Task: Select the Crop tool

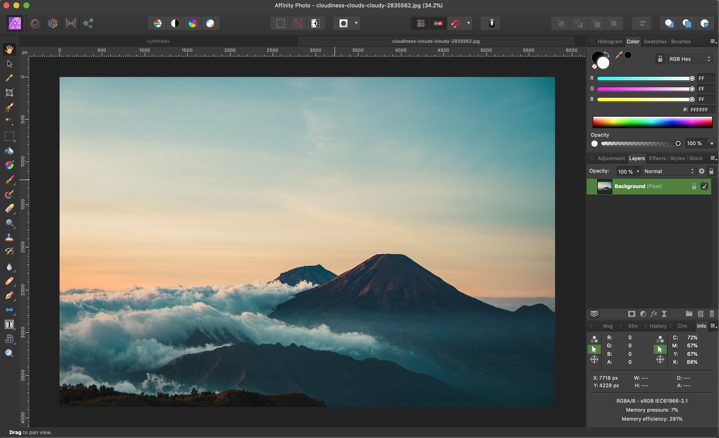Action: click(x=9, y=93)
